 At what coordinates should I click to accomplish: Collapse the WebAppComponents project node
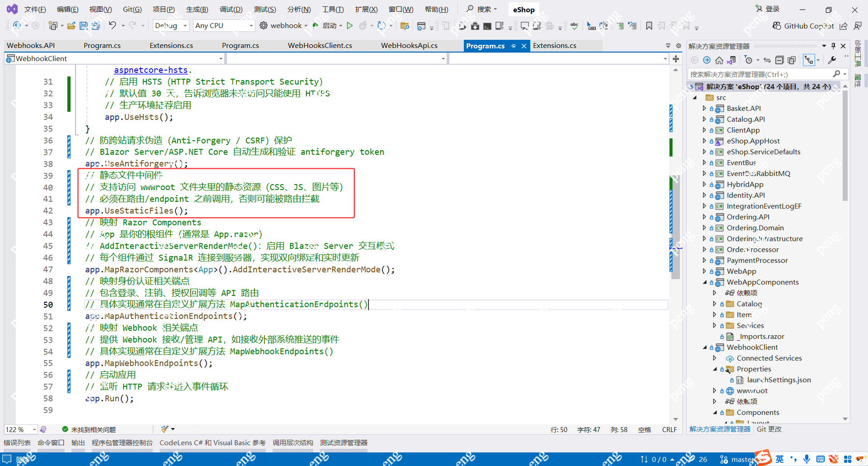[x=704, y=282]
